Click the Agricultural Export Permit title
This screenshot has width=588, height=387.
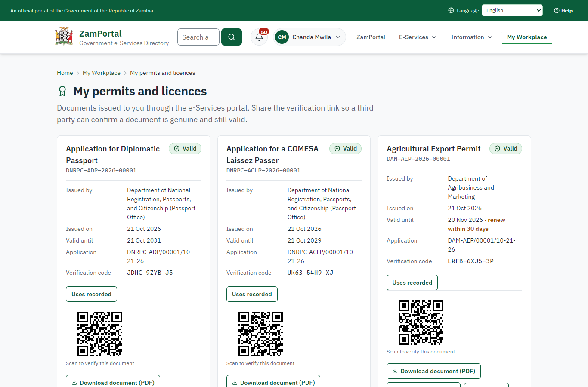coord(433,148)
